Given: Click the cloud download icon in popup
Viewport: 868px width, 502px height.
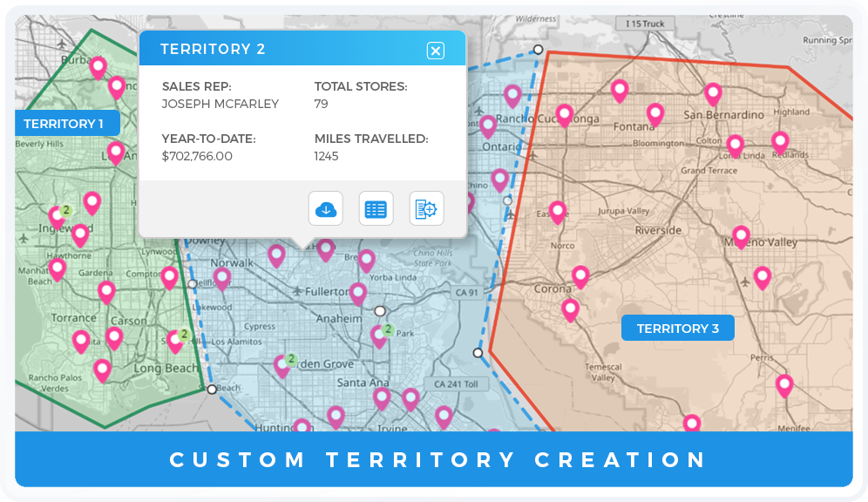Looking at the screenshot, I should pos(325,208).
